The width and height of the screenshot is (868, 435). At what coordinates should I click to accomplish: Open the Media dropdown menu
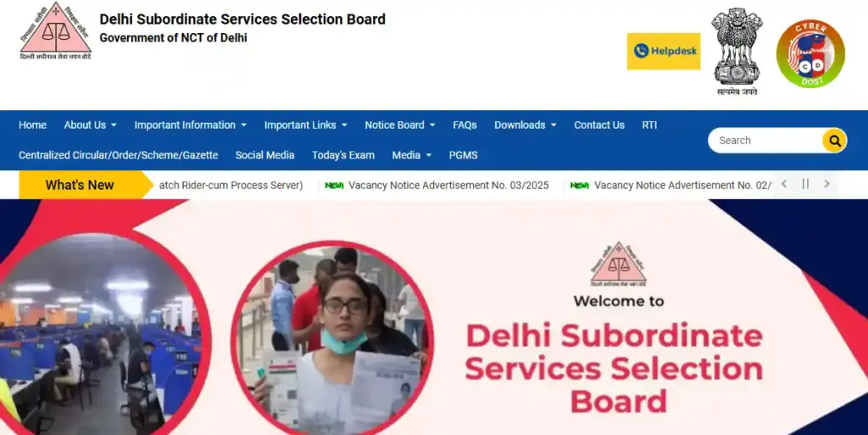click(x=411, y=155)
